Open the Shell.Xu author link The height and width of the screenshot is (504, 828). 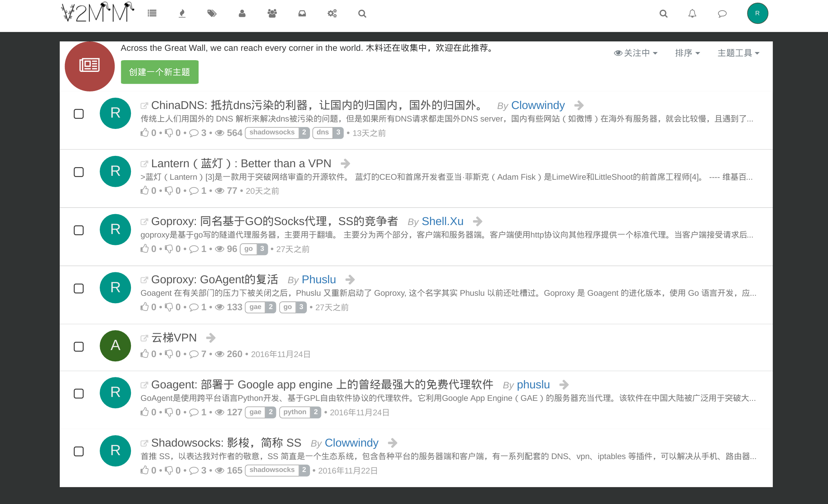(x=443, y=222)
